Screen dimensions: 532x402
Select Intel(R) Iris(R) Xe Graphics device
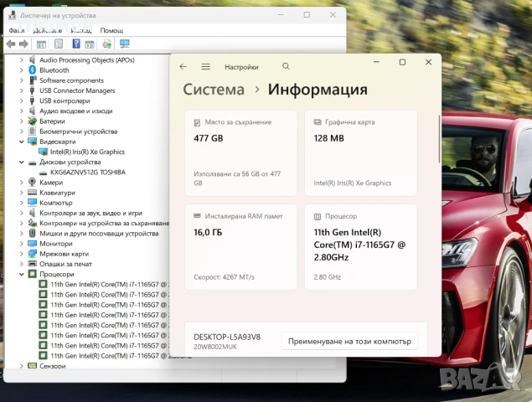pos(87,152)
